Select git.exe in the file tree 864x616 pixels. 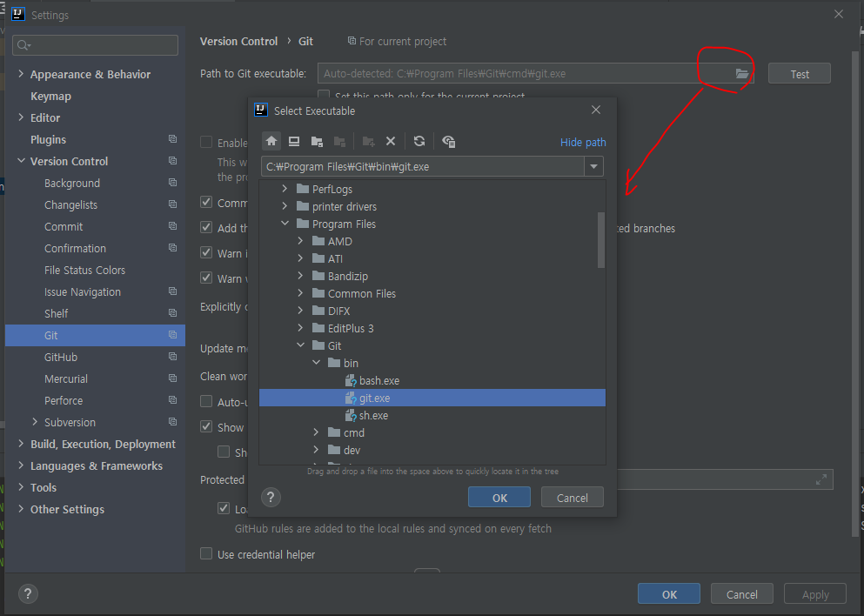click(432, 398)
